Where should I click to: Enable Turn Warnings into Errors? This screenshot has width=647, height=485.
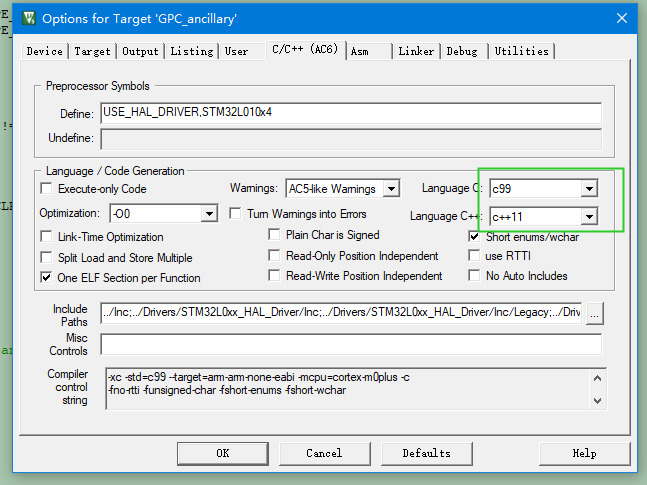click(235, 213)
